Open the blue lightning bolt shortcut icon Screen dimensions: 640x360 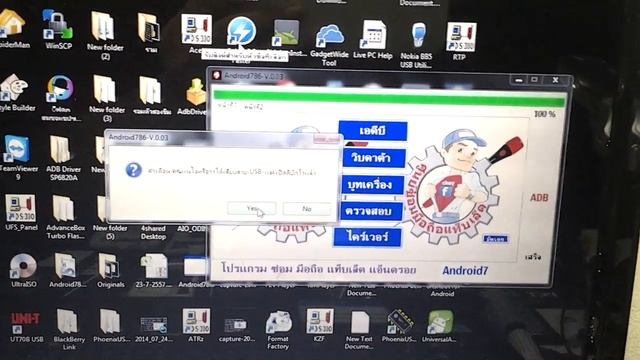(241, 31)
